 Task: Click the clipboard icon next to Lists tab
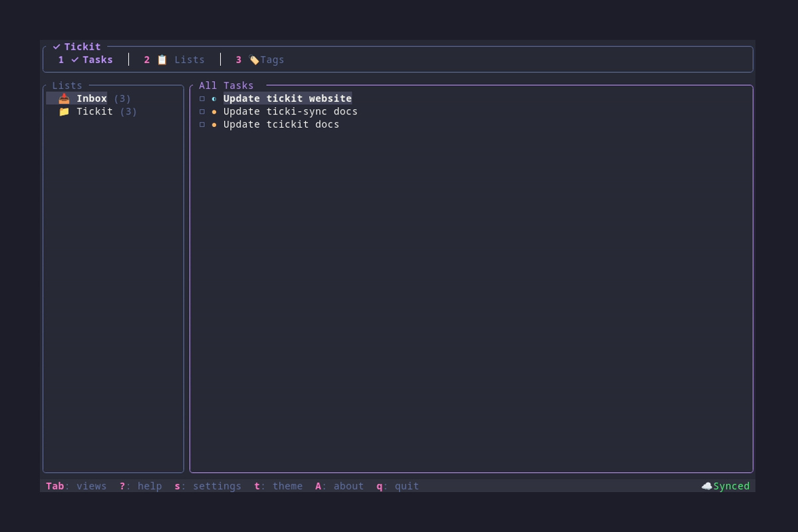pyautogui.click(x=162, y=59)
